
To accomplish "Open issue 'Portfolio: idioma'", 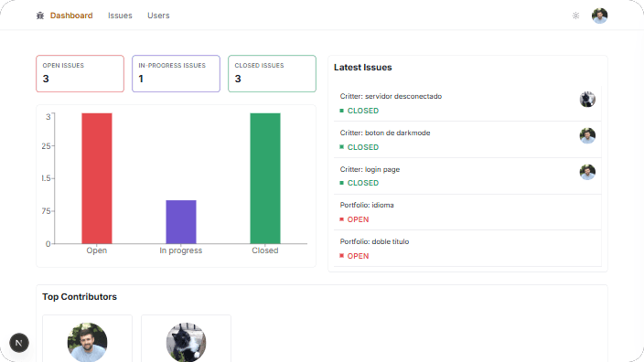I will point(367,205).
